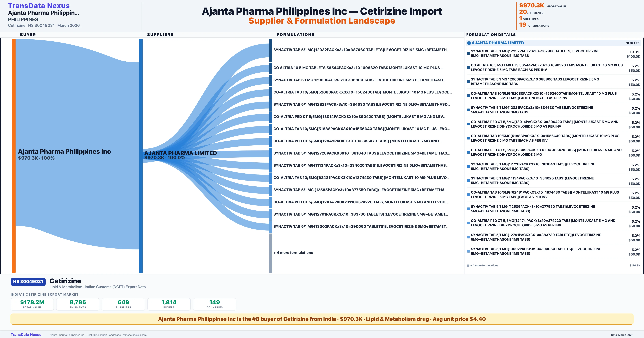Click the legend square for SYNACTIV 12932PACK entry
The image size is (644, 338).
tap(469, 53)
